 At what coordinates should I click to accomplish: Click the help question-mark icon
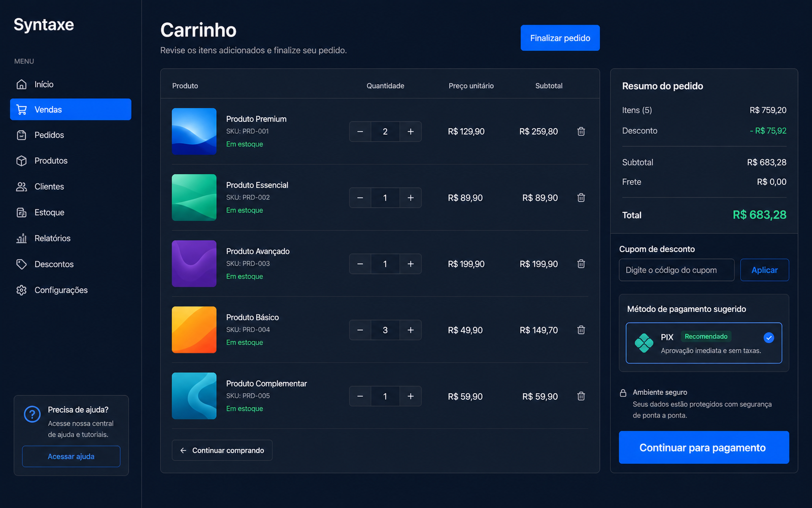coord(32,414)
